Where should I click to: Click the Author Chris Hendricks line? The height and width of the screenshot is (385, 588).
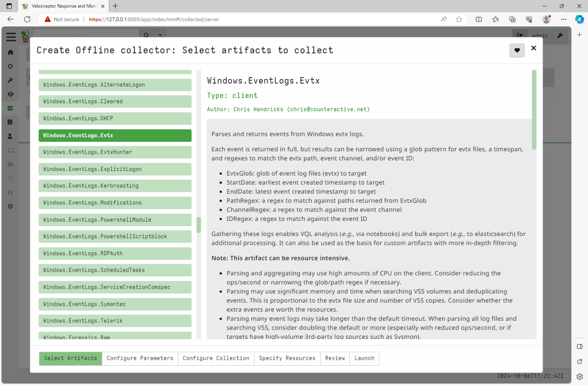click(x=288, y=110)
